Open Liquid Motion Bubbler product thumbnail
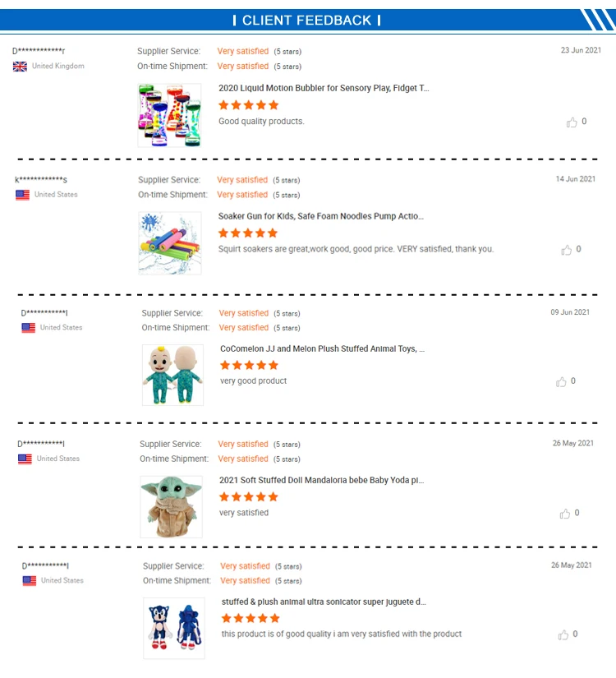616x678 pixels. [169, 115]
